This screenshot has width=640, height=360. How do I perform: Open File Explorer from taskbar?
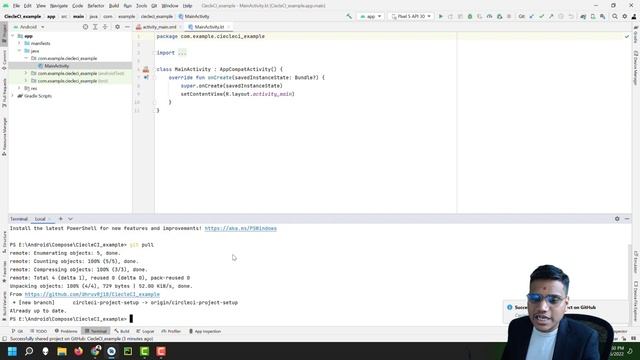[x=62, y=351]
